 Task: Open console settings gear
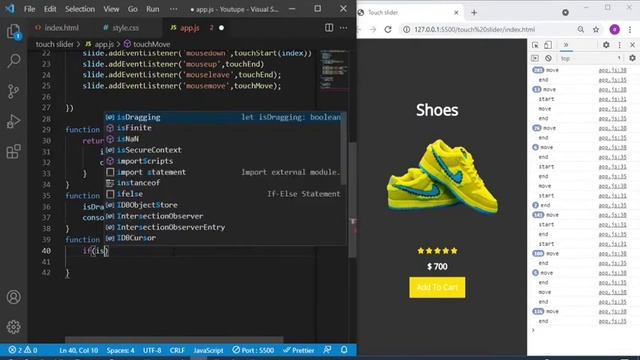[632, 58]
